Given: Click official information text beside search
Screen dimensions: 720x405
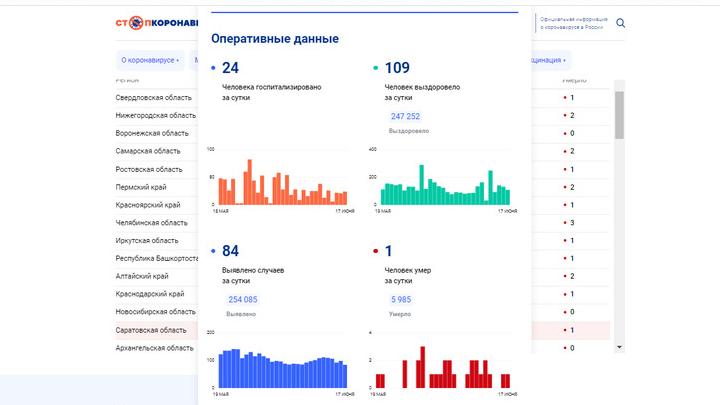Looking at the screenshot, I should (573, 23).
